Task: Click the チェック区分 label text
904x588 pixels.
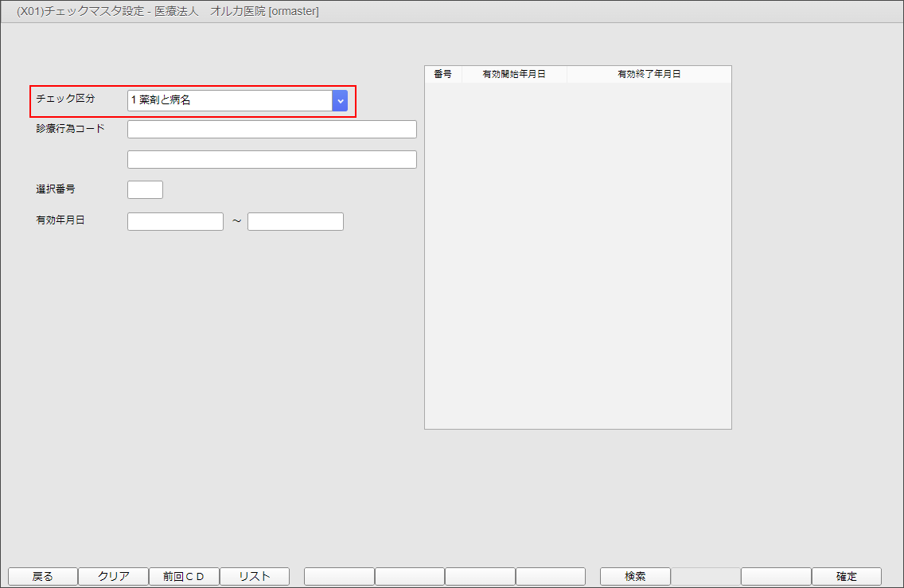Action: point(65,99)
